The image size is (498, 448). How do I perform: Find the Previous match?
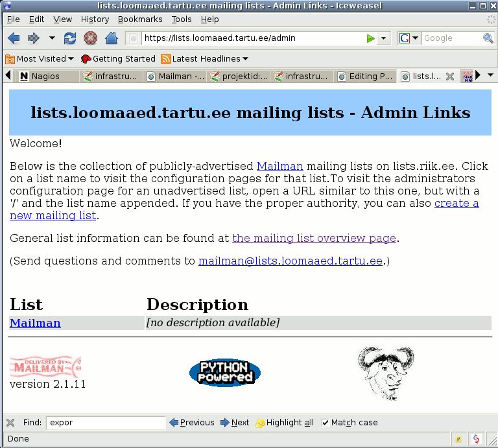coord(192,423)
